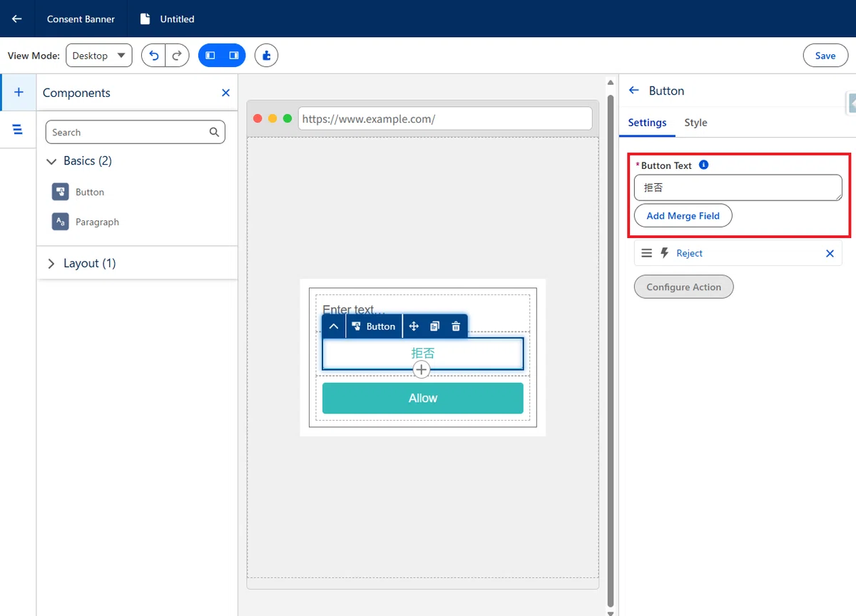This screenshot has width=856, height=616.
Task: Click the Consent Banner header item
Action: [81, 19]
